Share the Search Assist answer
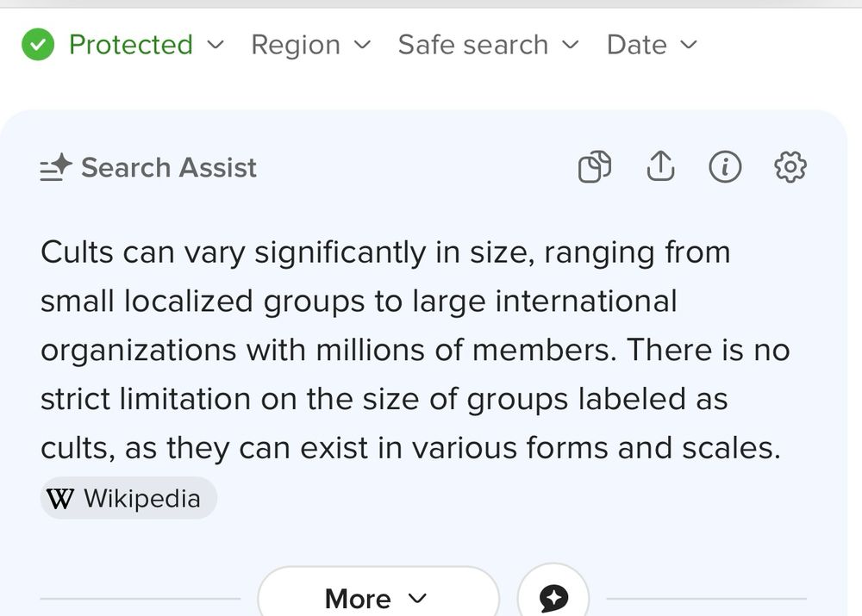This screenshot has height=616, width=862. (659, 167)
